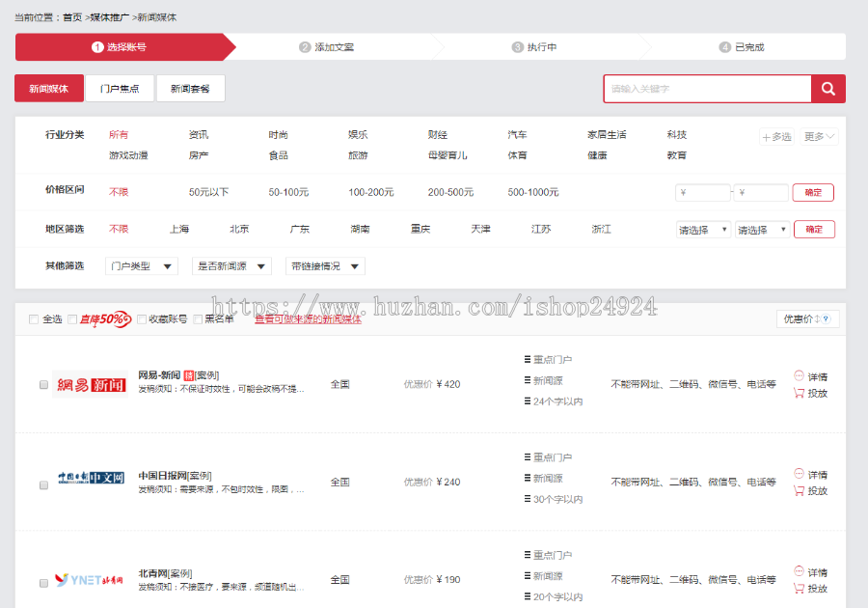868x608 pixels.
Task: Click the cart icon in the 中国日报网 row
Action: (799, 490)
